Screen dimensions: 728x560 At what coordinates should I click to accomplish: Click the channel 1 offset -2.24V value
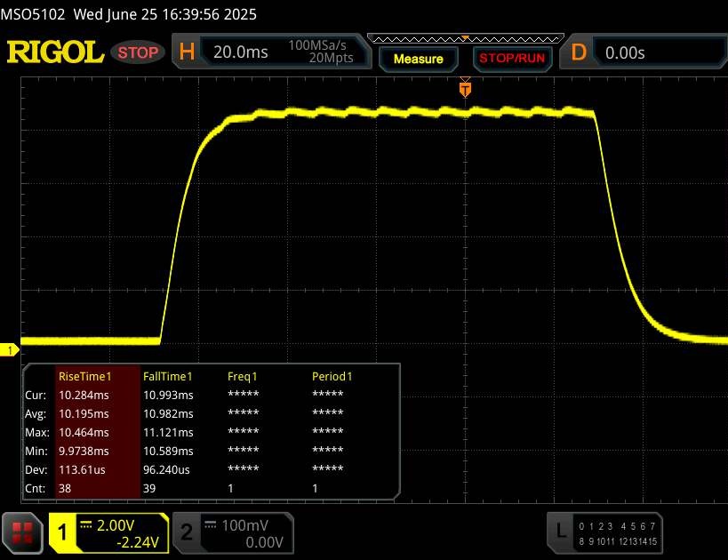tap(138, 542)
